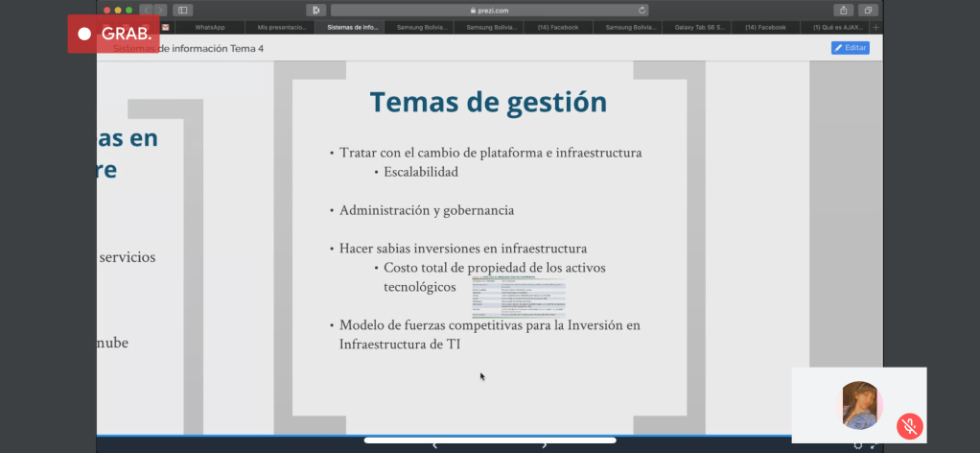This screenshot has width=980, height=453.
Task: Click the Safari share icon
Action: pos(844,10)
